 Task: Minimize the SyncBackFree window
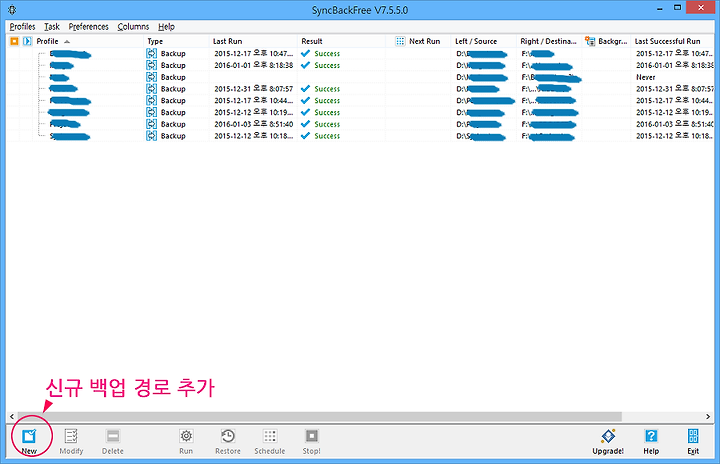pyautogui.click(x=660, y=8)
